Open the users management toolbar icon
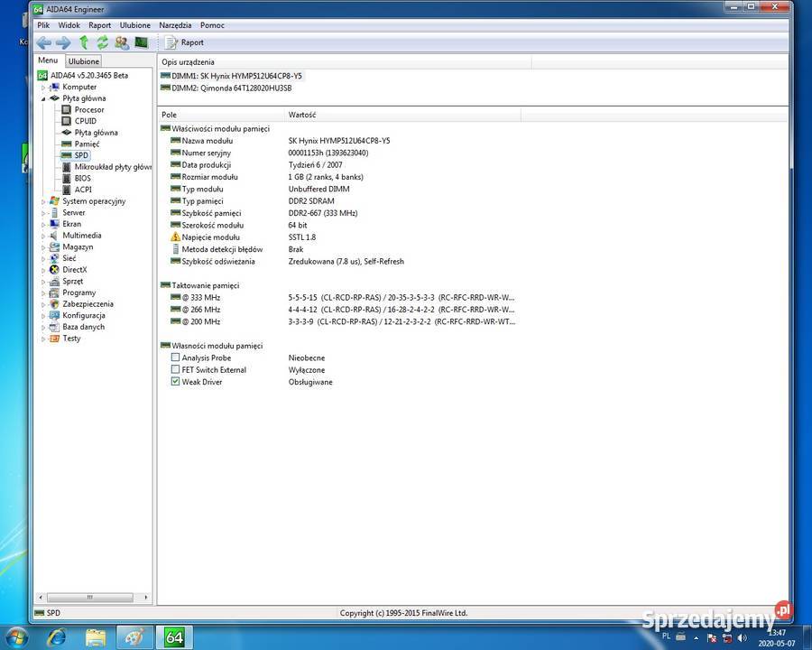The width and height of the screenshot is (812, 650). click(122, 42)
